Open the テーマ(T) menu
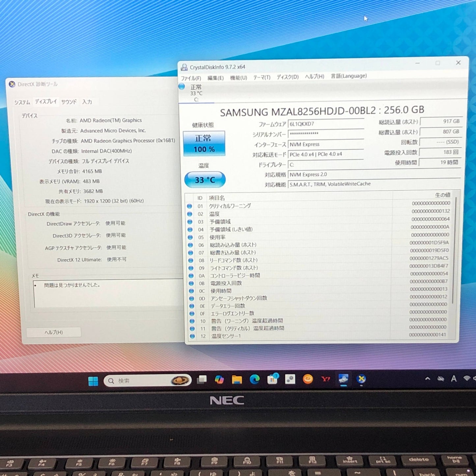The width and height of the screenshot is (476, 476). click(x=262, y=77)
